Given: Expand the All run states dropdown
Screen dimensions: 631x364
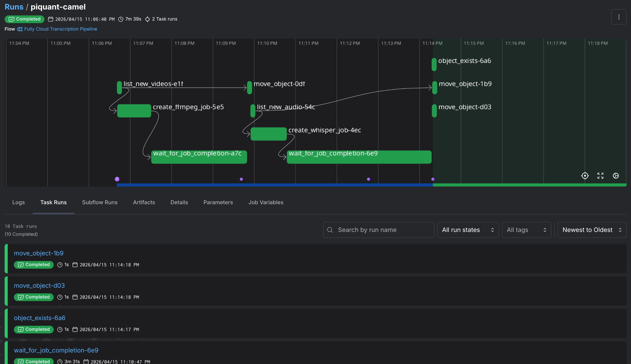Looking at the screenshot, I should [468, 230].
